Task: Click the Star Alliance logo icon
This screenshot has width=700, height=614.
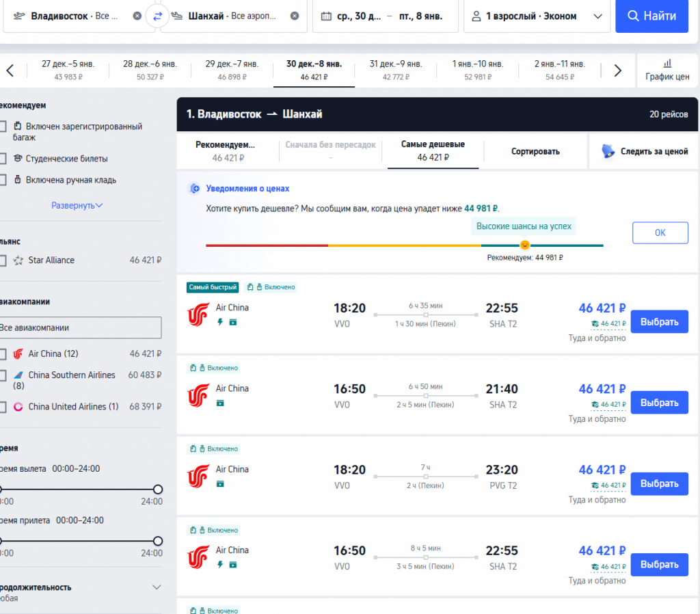Action: [x=18, y=261]
